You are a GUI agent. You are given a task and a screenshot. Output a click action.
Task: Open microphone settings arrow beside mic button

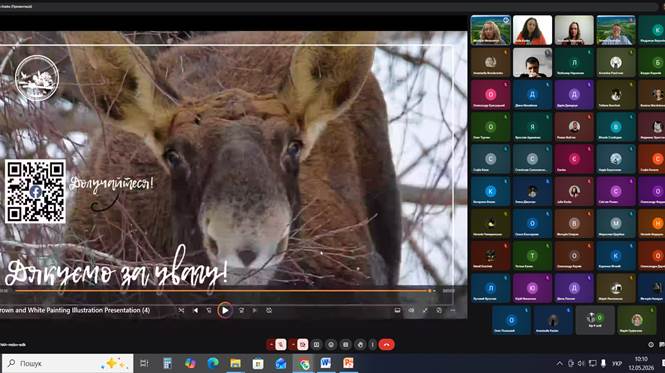coord(271,345)
